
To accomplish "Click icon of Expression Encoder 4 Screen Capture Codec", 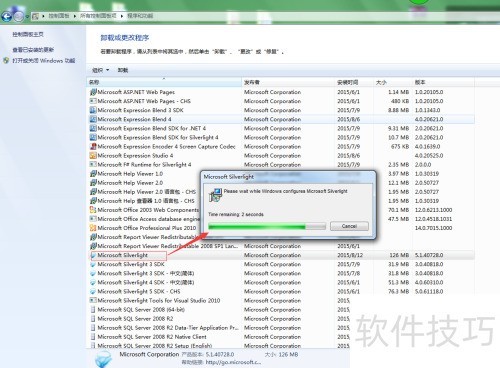I will coord(93,146).
